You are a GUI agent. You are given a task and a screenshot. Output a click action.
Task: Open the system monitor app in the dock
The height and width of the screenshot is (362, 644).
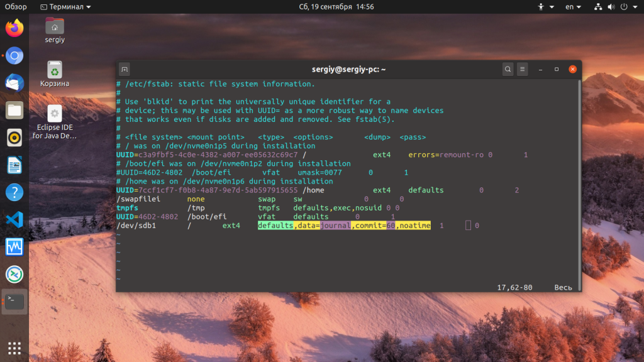click(x=14, y=247)
